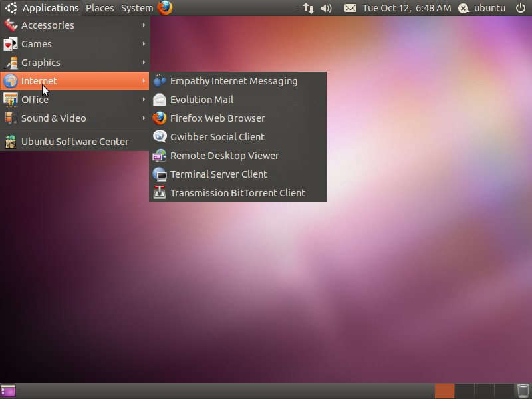Launch Remote Desktop Viewer
The image size is (532, 399).
[x=238, y=156]
